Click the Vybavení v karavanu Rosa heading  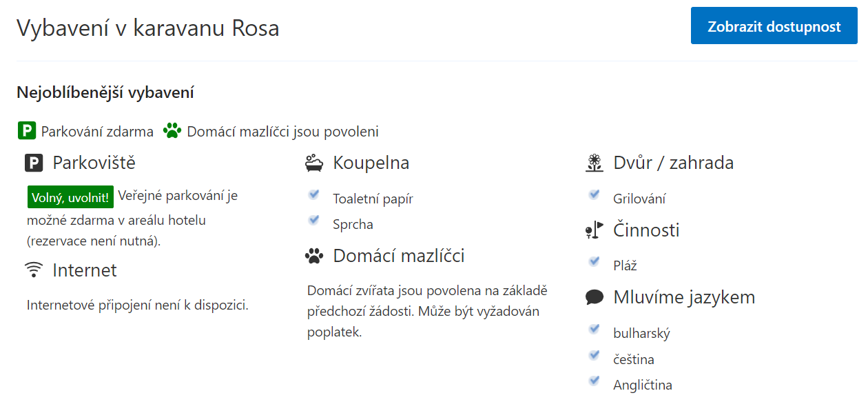tap(147, 28)
